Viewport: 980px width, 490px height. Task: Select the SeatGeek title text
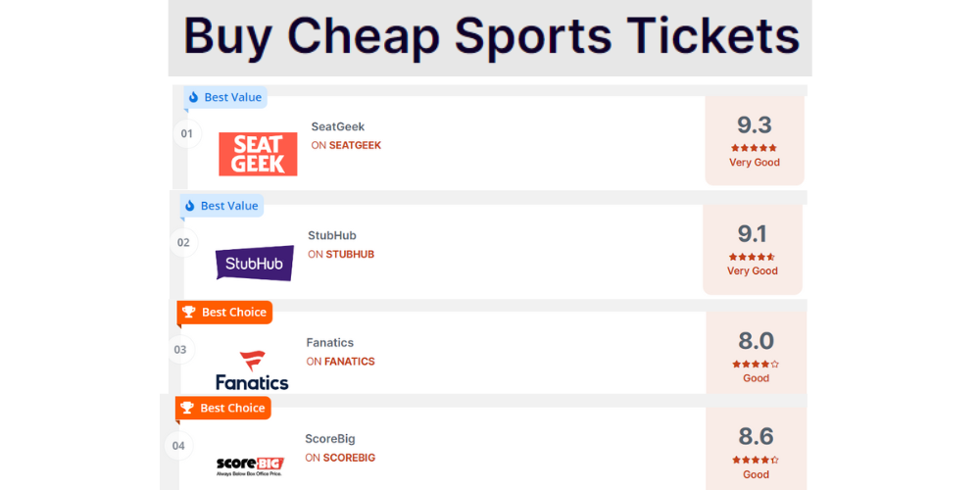coord(338,126)
